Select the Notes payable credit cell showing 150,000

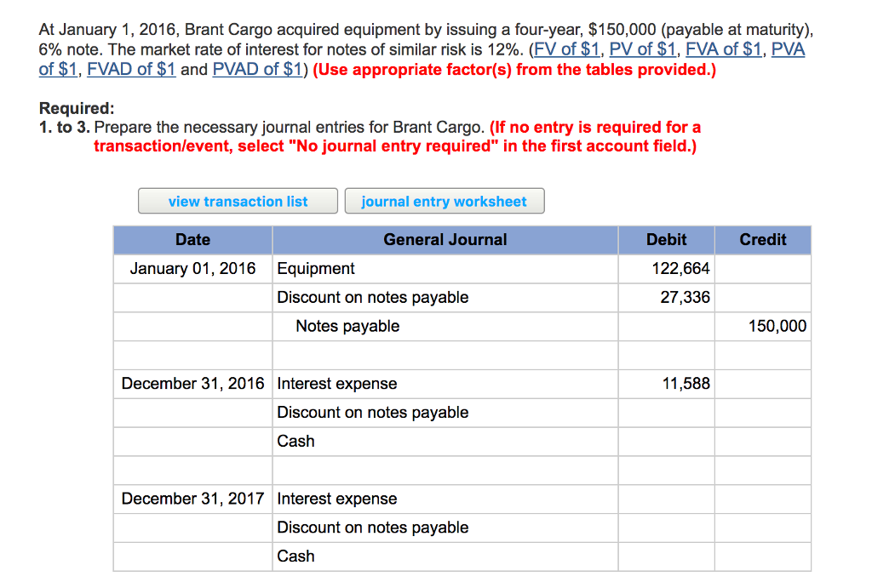coord(762,326)
